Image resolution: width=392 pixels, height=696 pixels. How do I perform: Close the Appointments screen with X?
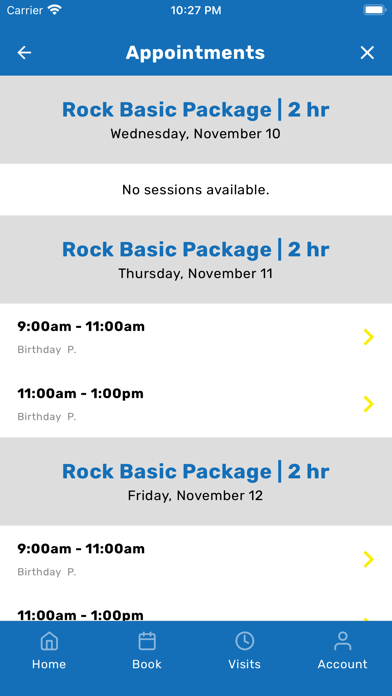[x=367, y=53]
